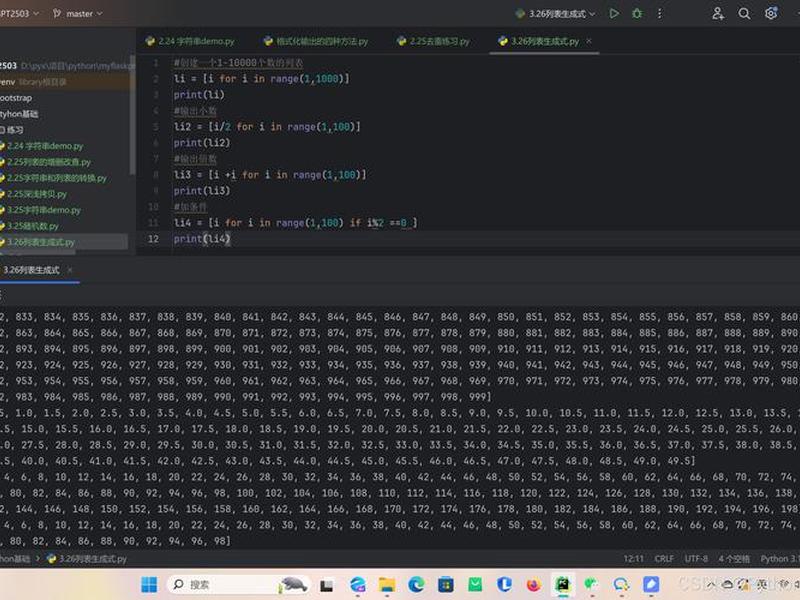Expand the PT2503 project name dropdown
This screenshot has width=800, height=600.
[19, 13]
